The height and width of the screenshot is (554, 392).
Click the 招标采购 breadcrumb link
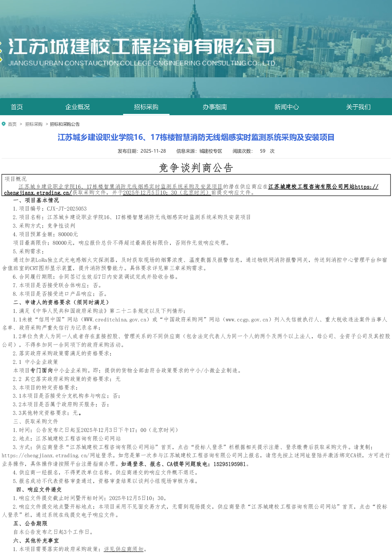[34, 124]
